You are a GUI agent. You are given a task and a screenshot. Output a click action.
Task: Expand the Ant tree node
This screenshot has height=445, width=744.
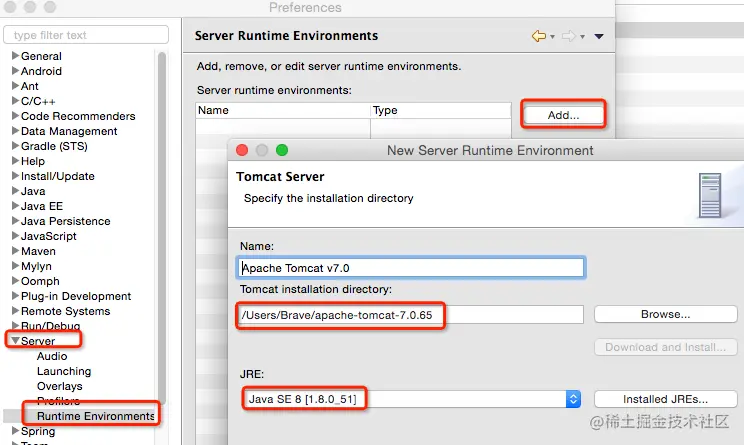[x=15, y=86]
